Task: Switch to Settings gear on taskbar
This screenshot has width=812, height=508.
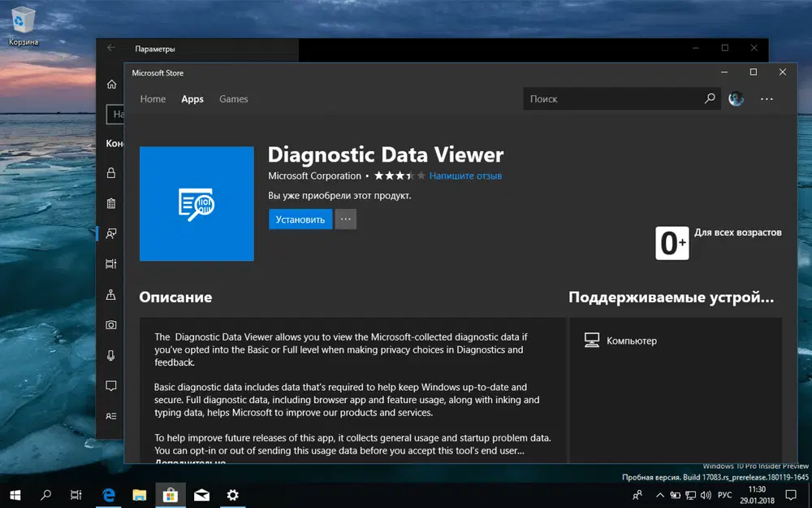Action: [x=232, y=495]
